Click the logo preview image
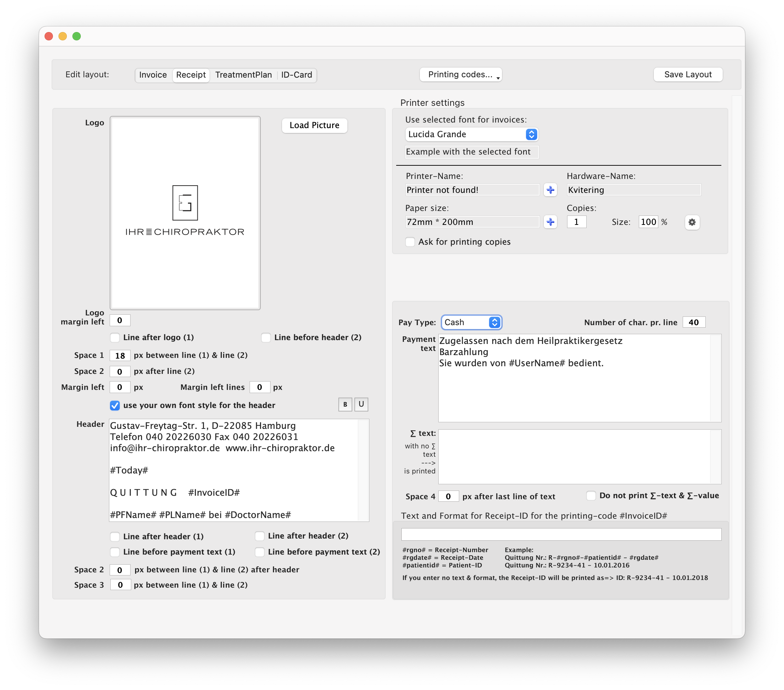 pyautogui.click(x=185, y=212)
